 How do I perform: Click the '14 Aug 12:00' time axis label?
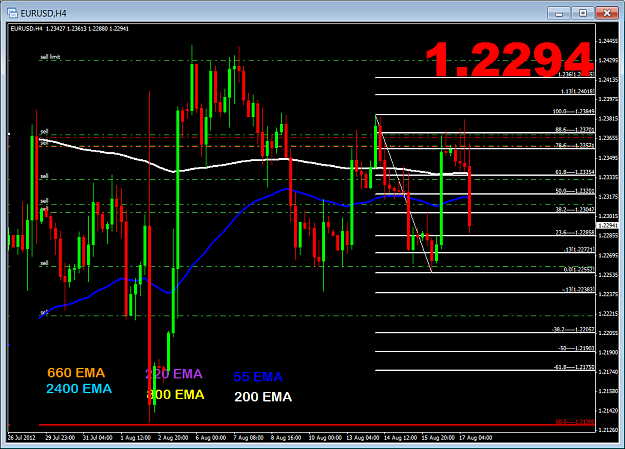tap(401, 438)
